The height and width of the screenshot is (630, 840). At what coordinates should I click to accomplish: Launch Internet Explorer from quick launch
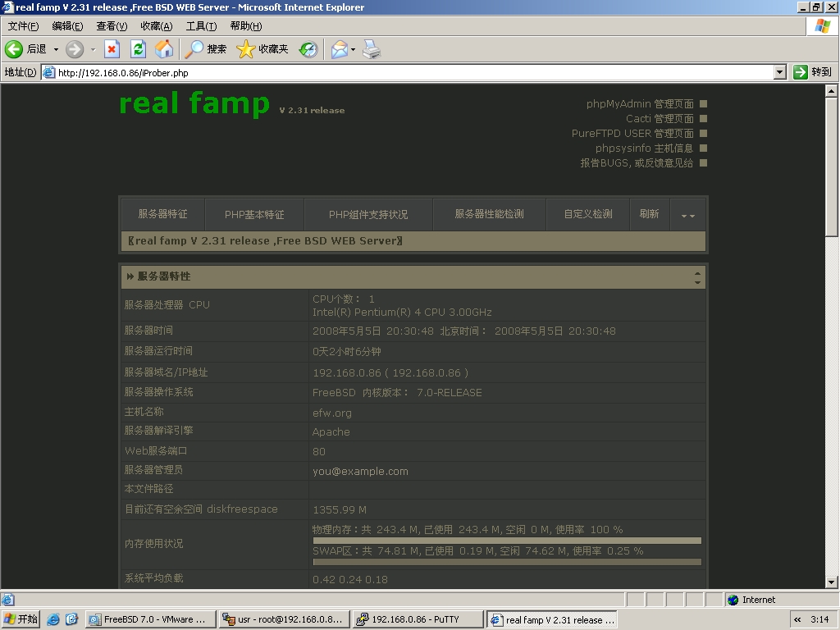click(53, 619)
